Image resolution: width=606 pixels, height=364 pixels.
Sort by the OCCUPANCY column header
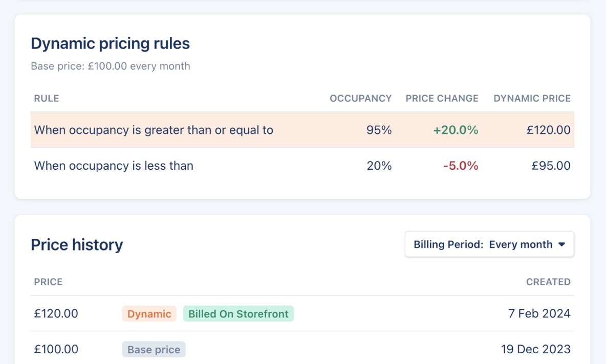(361, 98)
